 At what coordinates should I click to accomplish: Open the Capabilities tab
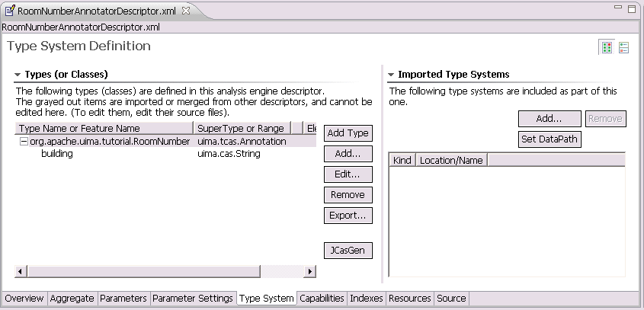click(x=322, y=299)
